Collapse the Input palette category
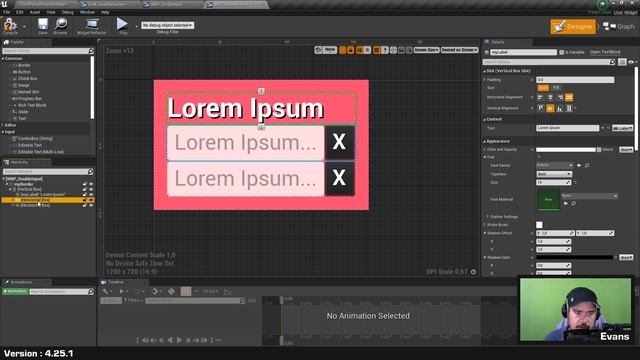640x360 pixels. click(3, 132)
